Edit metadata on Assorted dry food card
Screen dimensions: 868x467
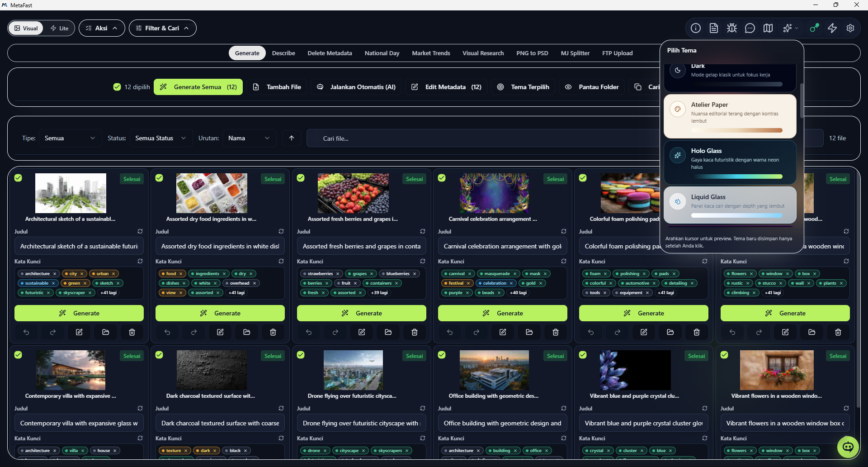click(x=220, y=332)
